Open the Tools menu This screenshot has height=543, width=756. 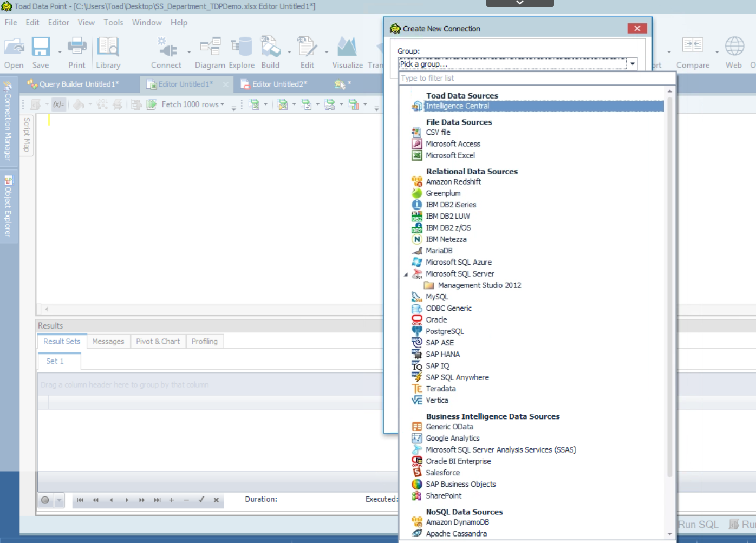113,23
